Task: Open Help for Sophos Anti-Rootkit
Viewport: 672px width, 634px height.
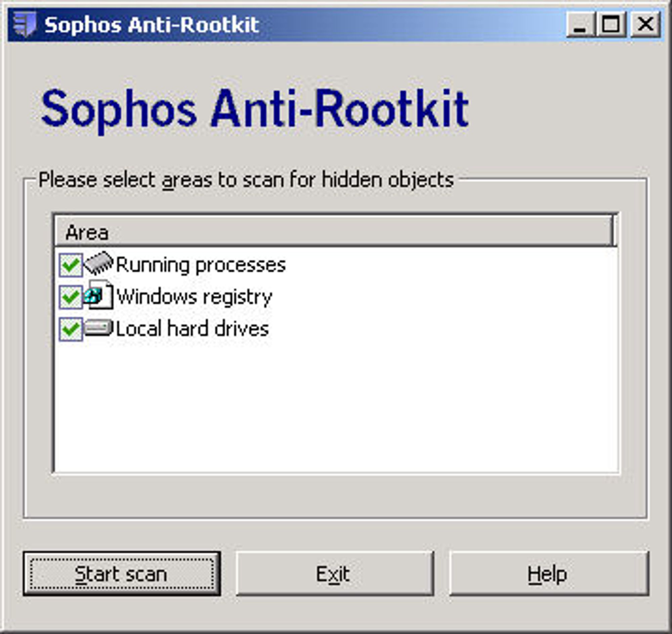Action: click(549, 574)
